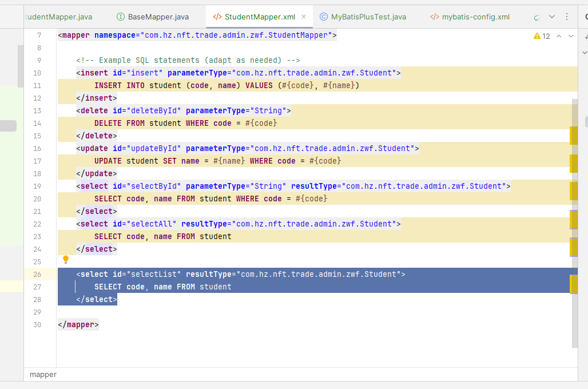Click the id="selectAll" attribute
This screenshot has width=588, height=389.
pos(144,224)
